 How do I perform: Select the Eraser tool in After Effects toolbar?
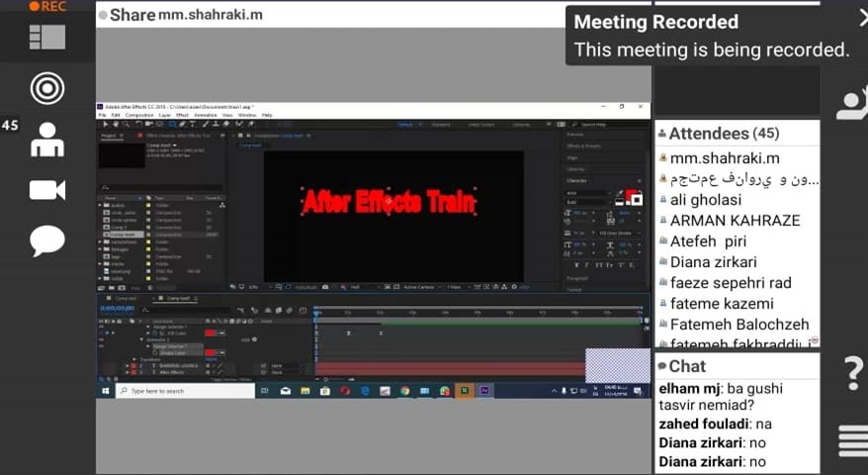pos(225,124)
